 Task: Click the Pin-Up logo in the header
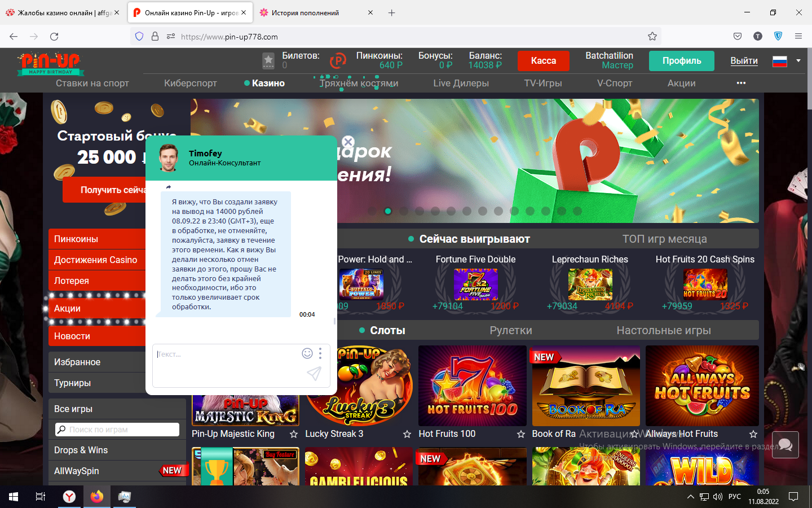pos(51,64)
